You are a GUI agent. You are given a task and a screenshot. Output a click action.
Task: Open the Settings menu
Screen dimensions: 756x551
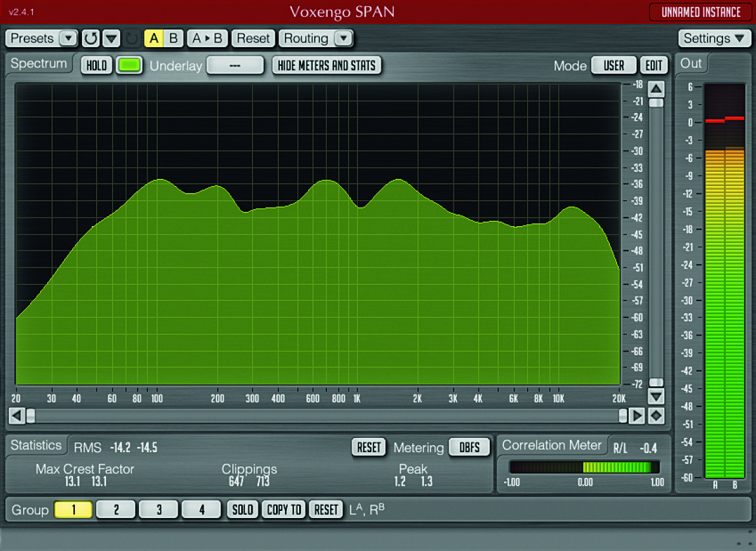coord(714,38)
